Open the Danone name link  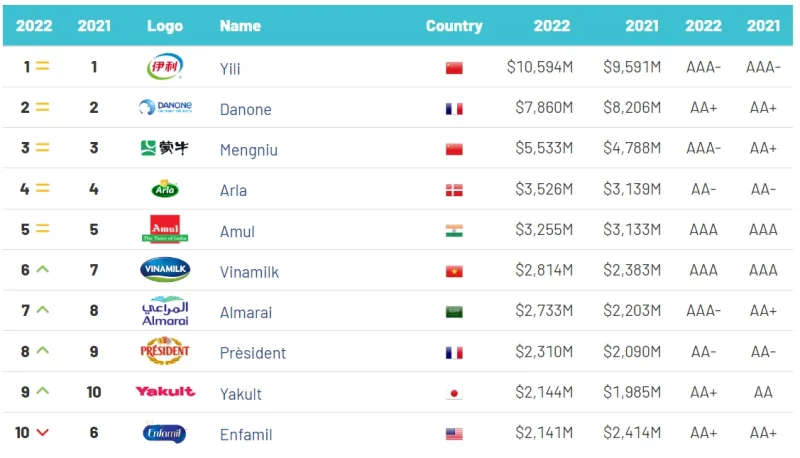245,109
